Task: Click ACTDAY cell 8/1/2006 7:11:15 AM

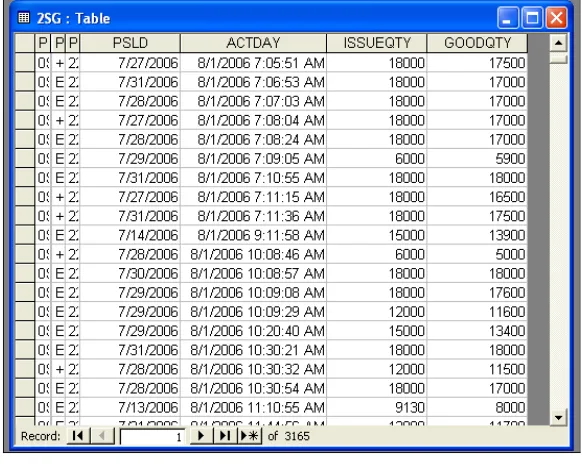Action: (254, 197)
